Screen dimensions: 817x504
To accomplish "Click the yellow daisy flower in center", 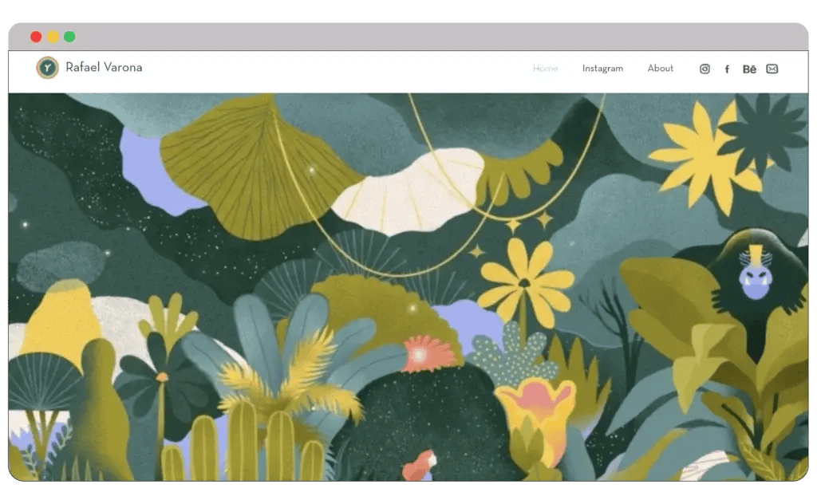I will (x=525, y=279).
